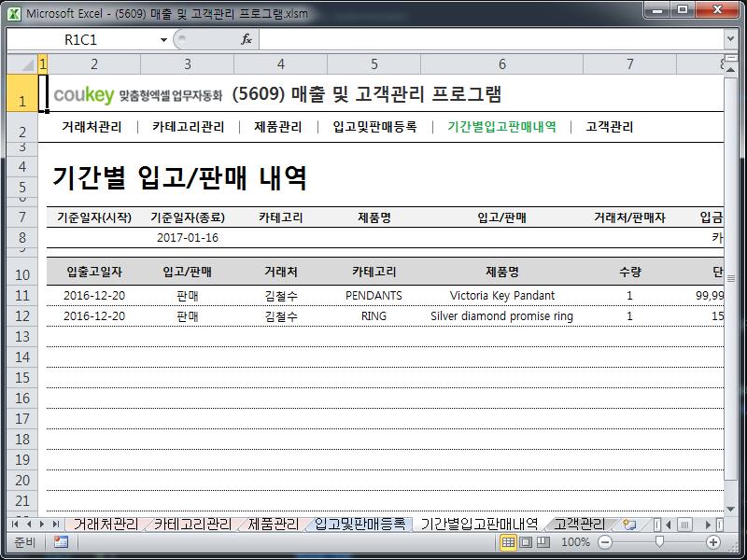Open the Name Box dropdown arrow
The width and height of the screenshot is (747, 560).
(x=163, y=39)
